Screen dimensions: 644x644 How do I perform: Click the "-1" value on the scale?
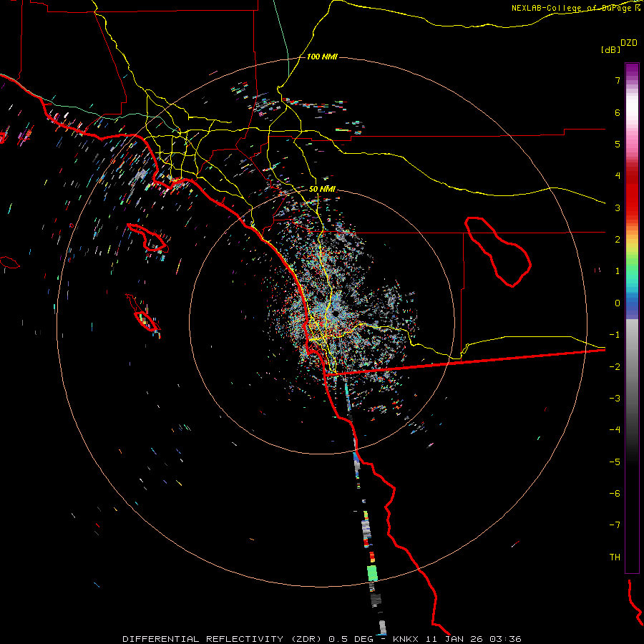pos(615,335)
